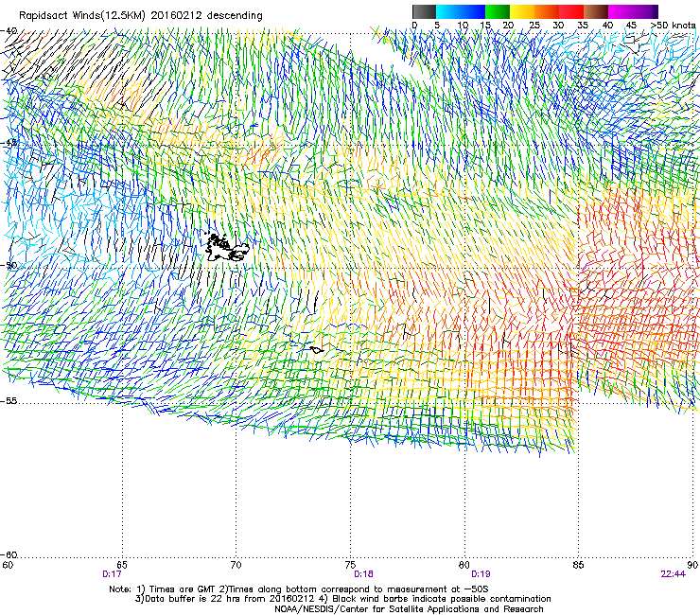The height and width of the screenshot is (615, 700).
Task: Click the green 15-20 knots legend swatch
Action: [497, 11]
